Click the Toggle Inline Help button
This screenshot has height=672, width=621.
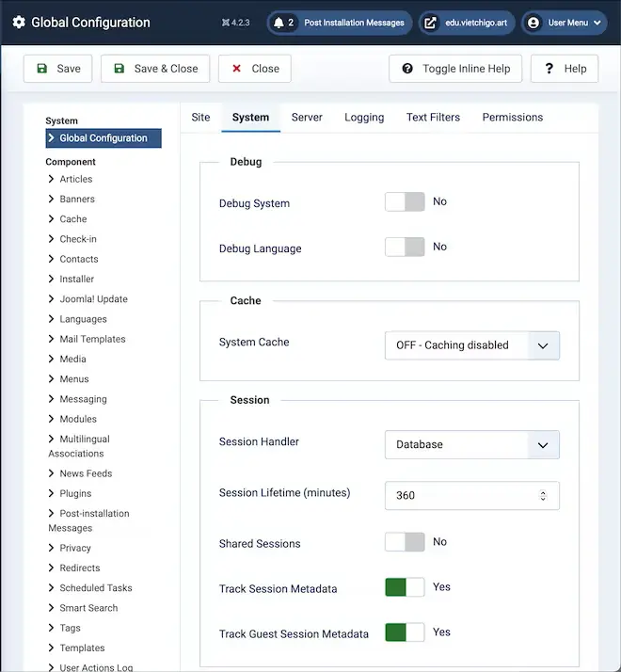tap(455, 69)
